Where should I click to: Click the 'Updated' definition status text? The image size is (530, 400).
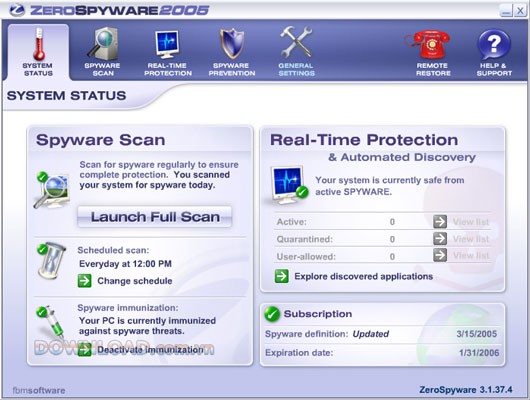371,334
